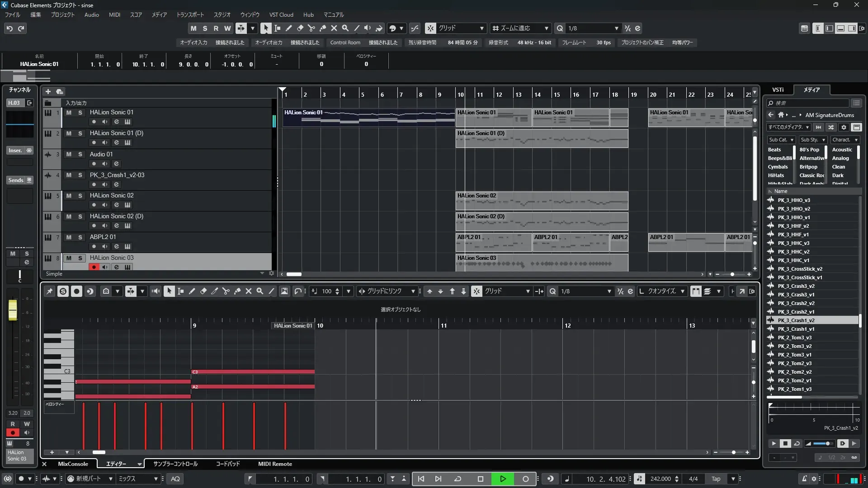Viewport: 868px width, 488px height.
Task: Mute the HALion Sonic 01 track
Action: (x=69, y=113)
